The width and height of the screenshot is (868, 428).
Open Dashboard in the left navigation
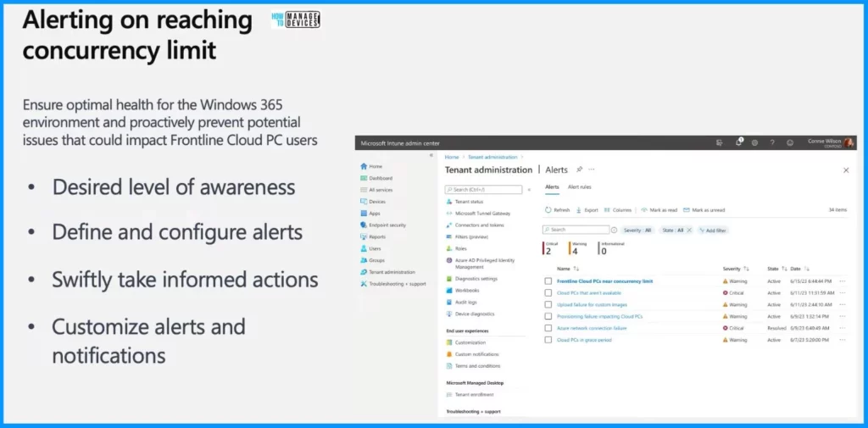tap(376, 178)
